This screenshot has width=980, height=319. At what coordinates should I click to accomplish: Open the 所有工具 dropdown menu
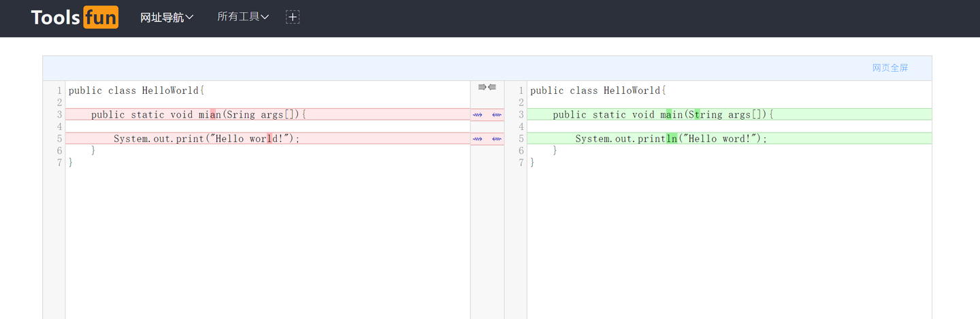click(x=243, y=17)
